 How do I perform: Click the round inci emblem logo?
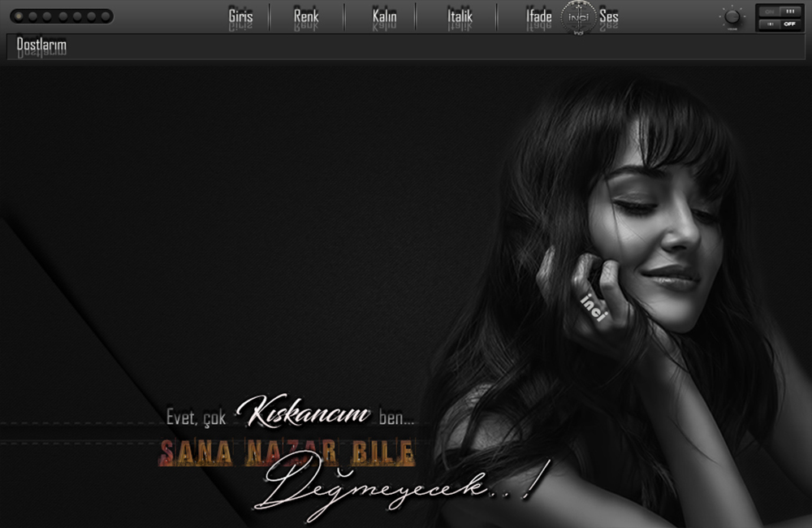click(x=578, y=17)
